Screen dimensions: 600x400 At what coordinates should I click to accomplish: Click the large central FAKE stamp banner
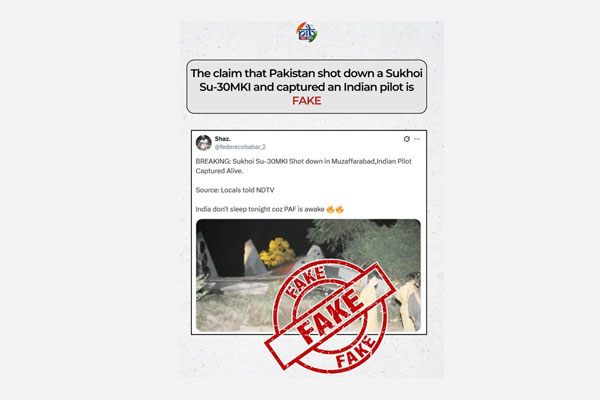[x=331, y=316]
